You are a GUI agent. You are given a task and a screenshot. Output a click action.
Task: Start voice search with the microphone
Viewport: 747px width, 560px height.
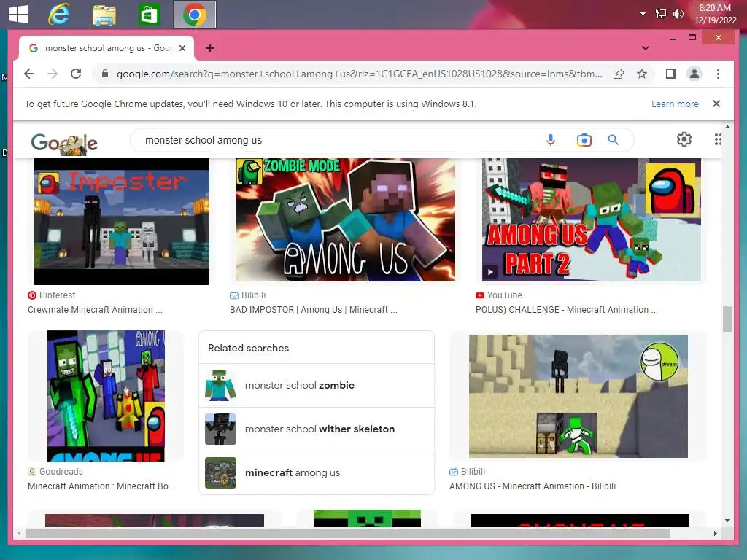coord(550,140)
